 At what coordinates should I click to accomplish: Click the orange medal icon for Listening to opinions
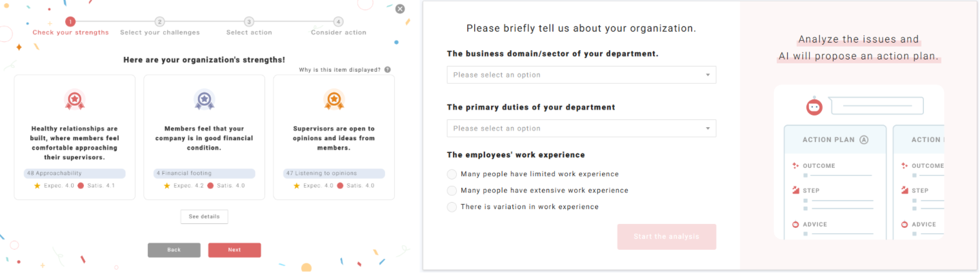click(334, 100)
